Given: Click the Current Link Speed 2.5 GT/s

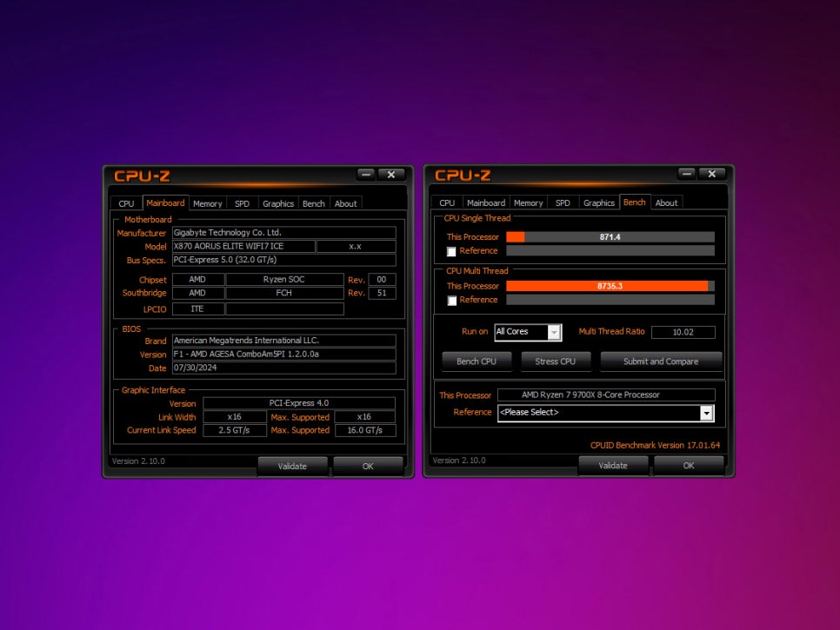Looking at the screenshot, I should point(235,430).
